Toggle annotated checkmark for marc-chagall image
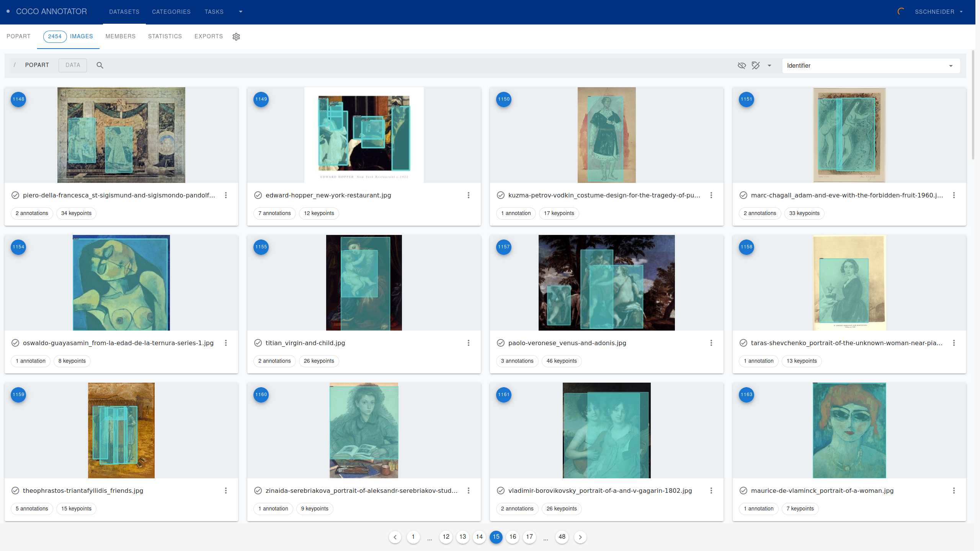This screenshot has width=980, height=551. (x=743, y=195)
